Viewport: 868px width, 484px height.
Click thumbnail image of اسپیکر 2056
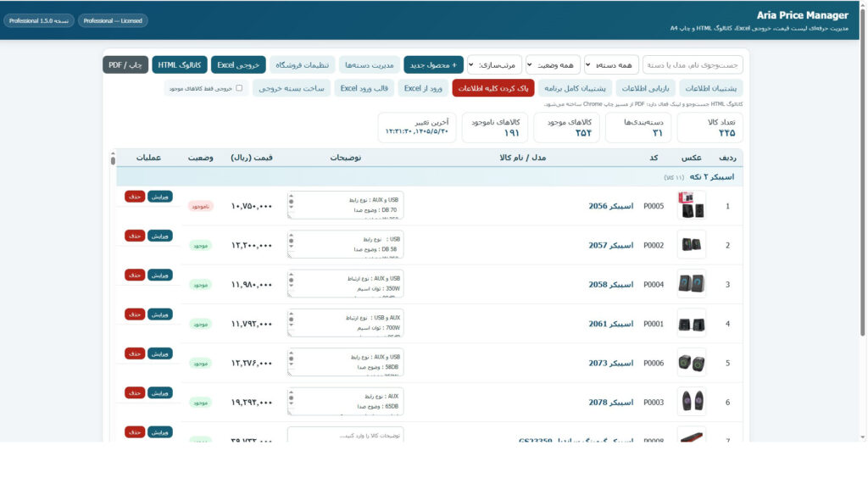tap(692, 205)
